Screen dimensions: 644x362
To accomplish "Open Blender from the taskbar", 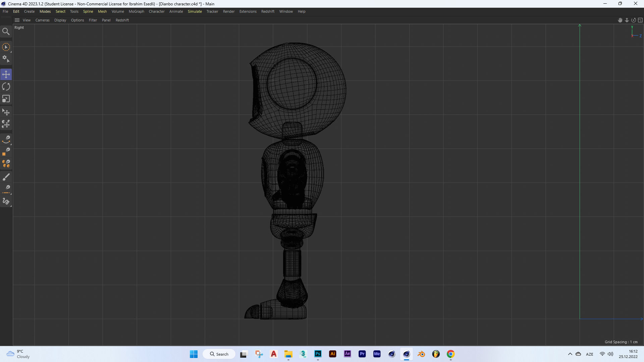I will (x=421, y=354).
